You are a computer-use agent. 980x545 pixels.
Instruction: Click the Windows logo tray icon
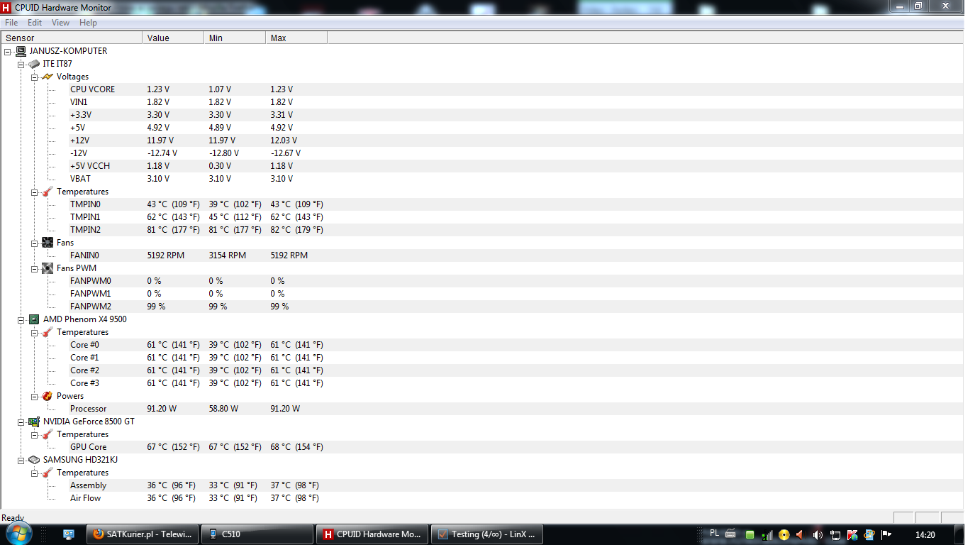(x=869, y=535)
